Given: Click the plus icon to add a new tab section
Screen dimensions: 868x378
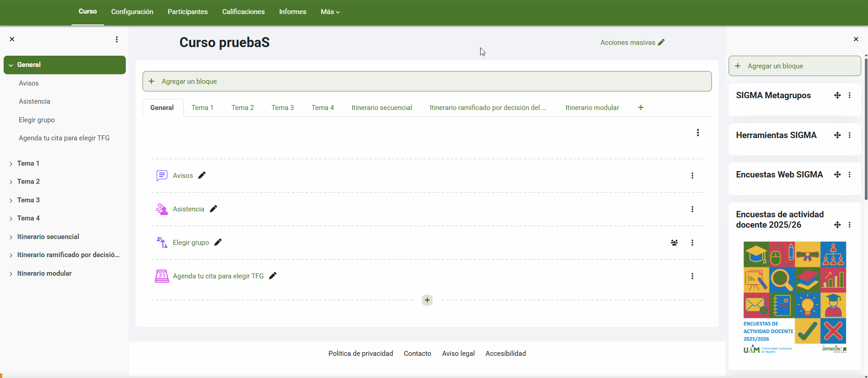Looking at the screenshot, I should [x=640, y=108].
